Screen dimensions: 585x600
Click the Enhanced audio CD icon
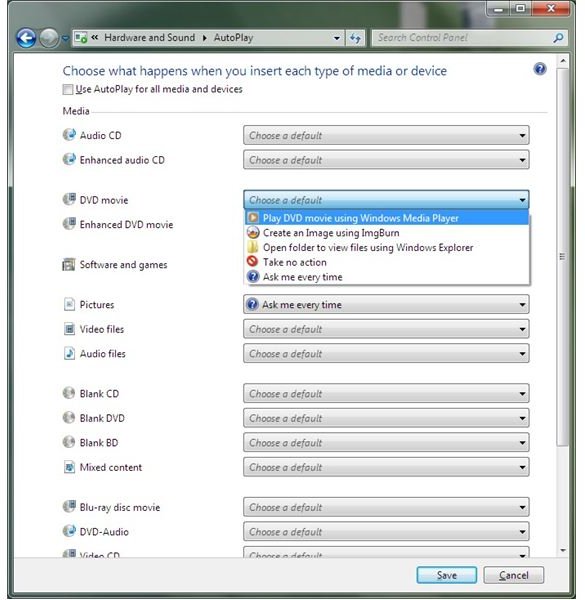tap(69, 159)
